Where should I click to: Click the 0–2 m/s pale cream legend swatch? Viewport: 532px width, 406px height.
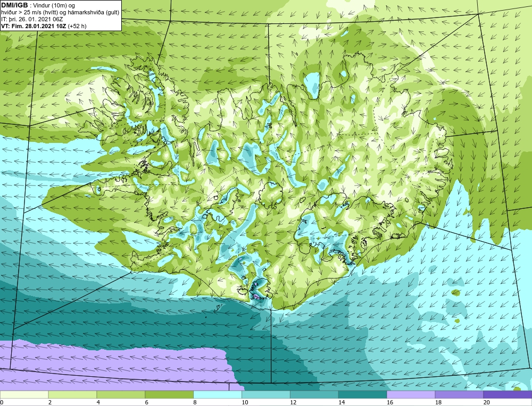[24, 395]
